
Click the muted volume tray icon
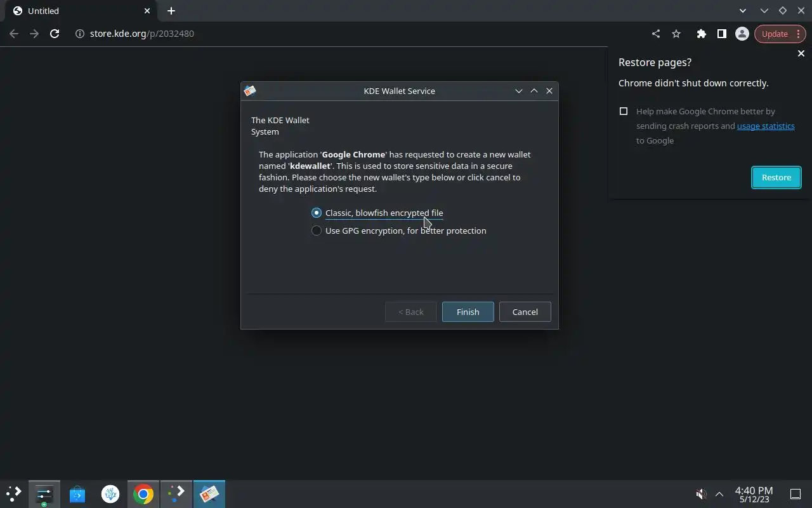[x=701, y=494]
